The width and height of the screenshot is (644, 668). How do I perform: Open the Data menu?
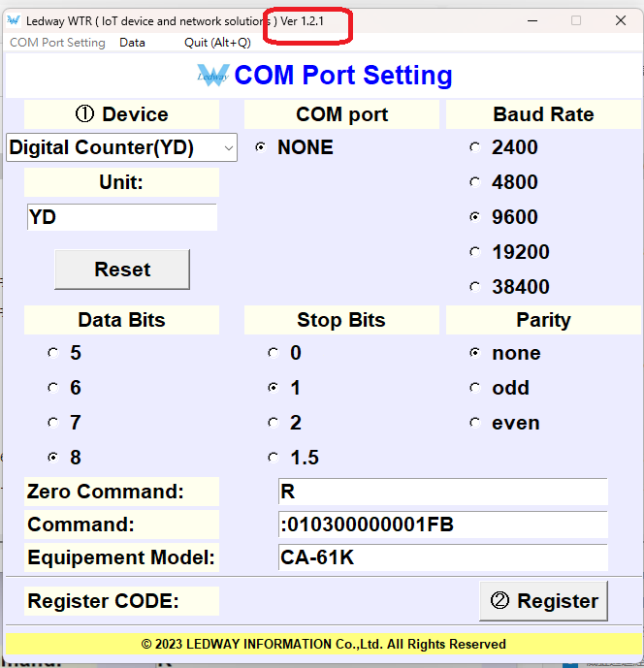coord(132,43)
